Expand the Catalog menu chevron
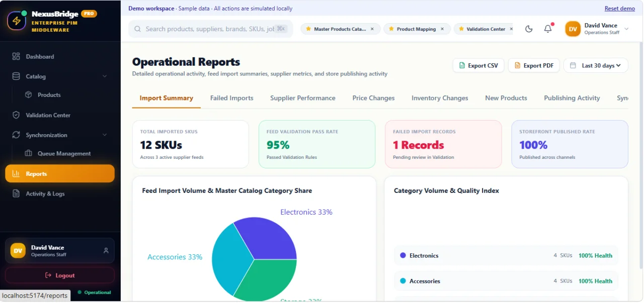The image size is (644, 303). coord(105,76)
